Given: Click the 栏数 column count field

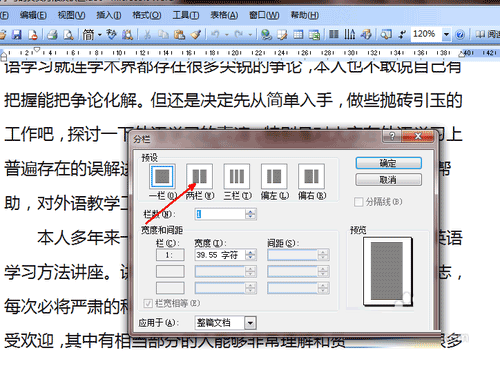Looking at the screenshot, I should click(x=220, y=214).
